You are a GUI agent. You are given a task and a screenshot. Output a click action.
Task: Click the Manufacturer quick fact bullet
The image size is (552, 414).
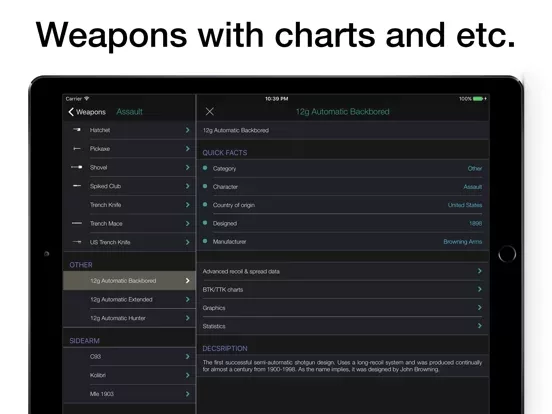tap(205, 242)
